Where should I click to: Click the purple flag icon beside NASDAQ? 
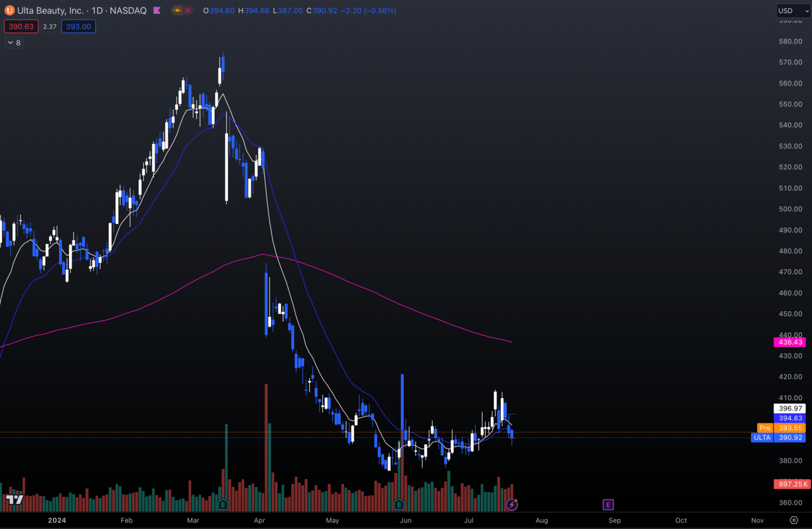pyautogui.click(x=157, y=11)
